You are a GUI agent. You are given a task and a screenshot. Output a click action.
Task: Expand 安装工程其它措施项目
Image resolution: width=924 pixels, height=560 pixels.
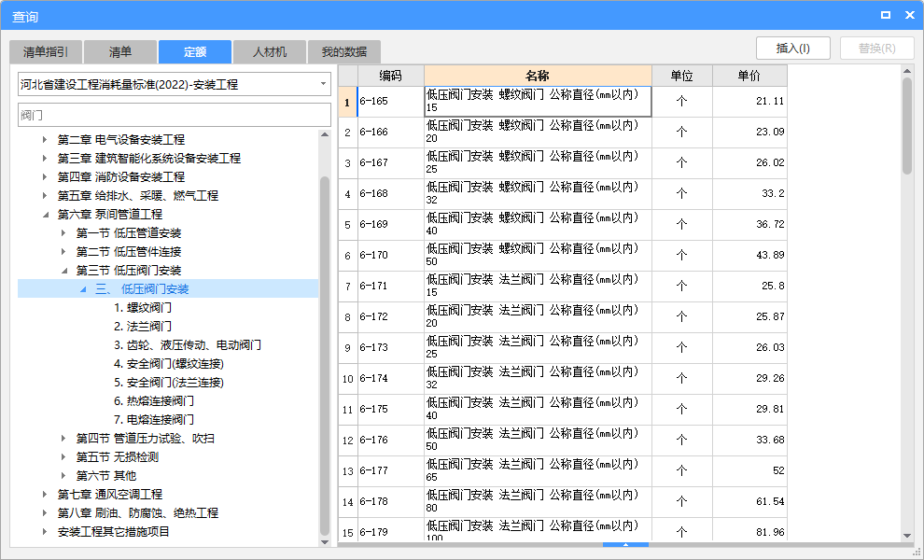(45, 532)
